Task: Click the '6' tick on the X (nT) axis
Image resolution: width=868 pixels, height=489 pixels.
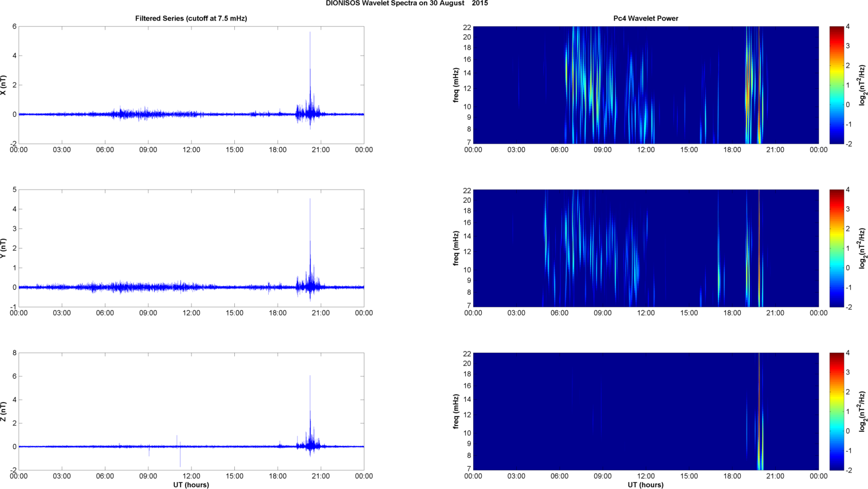Action: pos(14,26)
